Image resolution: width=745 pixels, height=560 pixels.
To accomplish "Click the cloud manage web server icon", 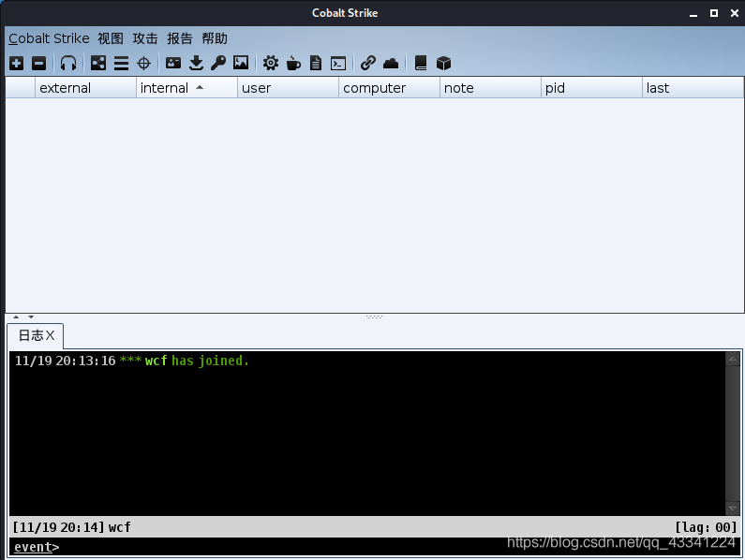I will coord(391,63).
